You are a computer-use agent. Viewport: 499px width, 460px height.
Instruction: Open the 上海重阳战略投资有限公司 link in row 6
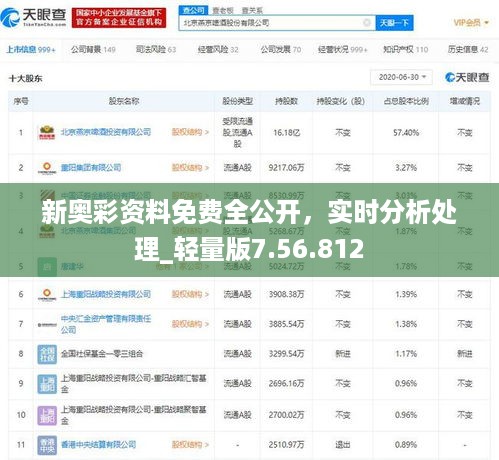pyautogui.click(x=106, y=294)
